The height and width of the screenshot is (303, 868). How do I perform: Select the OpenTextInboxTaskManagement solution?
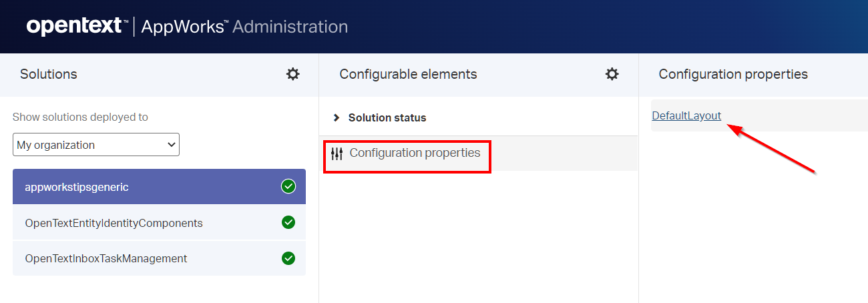click(x=105, y=258)
